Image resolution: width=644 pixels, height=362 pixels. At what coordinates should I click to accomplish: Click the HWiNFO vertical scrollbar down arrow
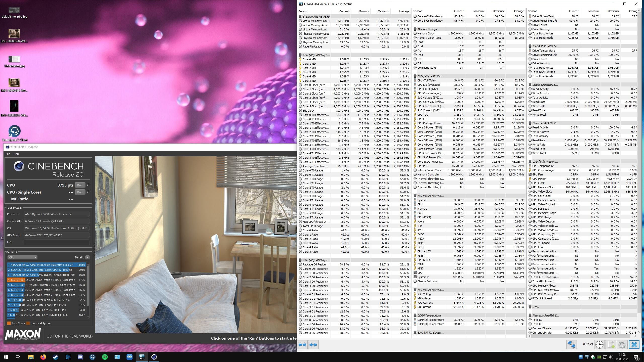(639, 332)
